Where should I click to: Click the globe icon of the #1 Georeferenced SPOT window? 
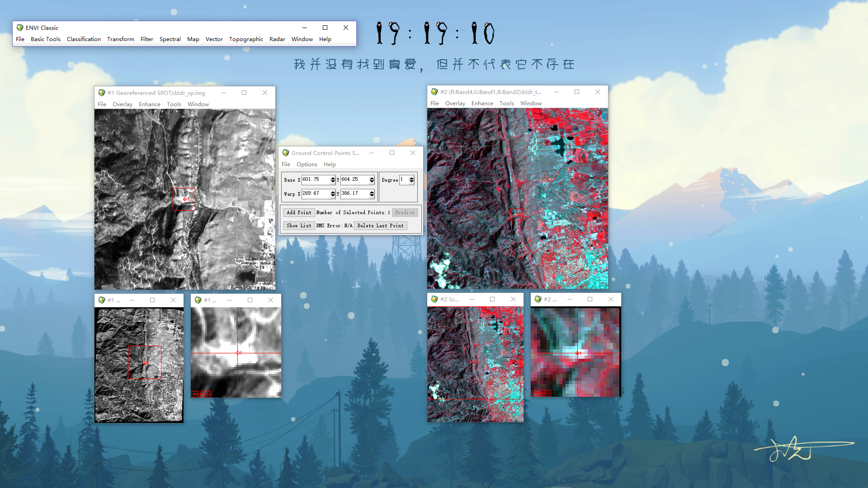[x=102, y=93]
